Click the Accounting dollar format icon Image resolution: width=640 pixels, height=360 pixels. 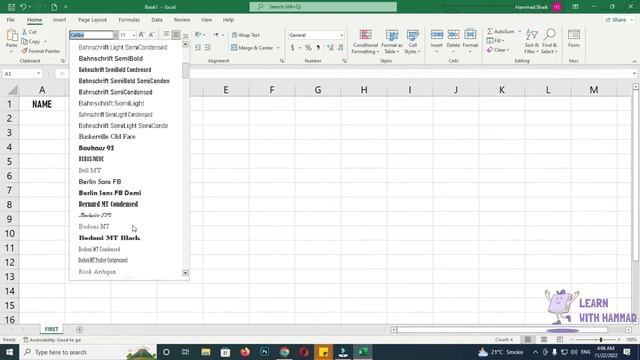pos(292,48)
